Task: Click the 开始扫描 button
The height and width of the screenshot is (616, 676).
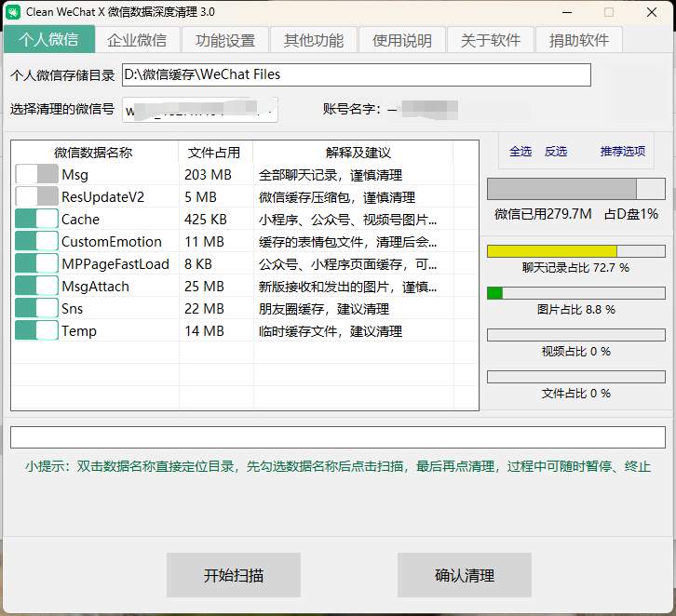Action: (234, 575)
